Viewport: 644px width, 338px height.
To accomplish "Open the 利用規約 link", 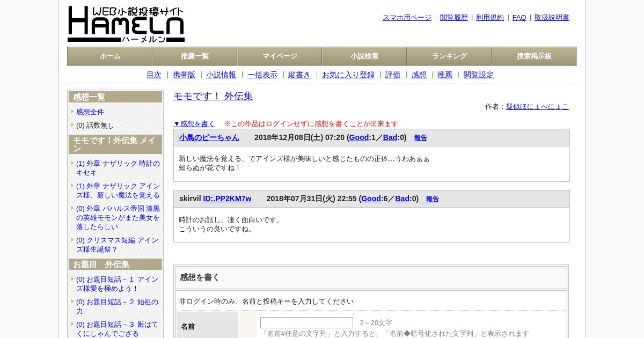I will 490,18.
